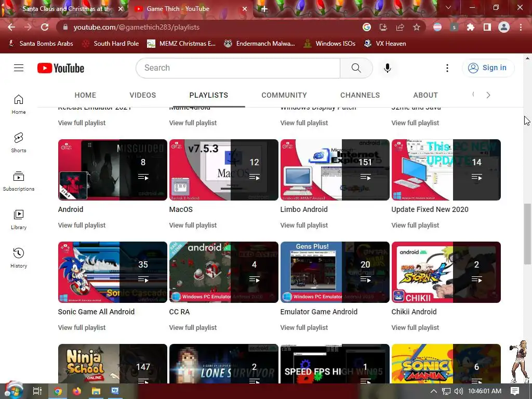Open YouTube settings three-dot menu
The image size is (532, 399).
[447, 68]
